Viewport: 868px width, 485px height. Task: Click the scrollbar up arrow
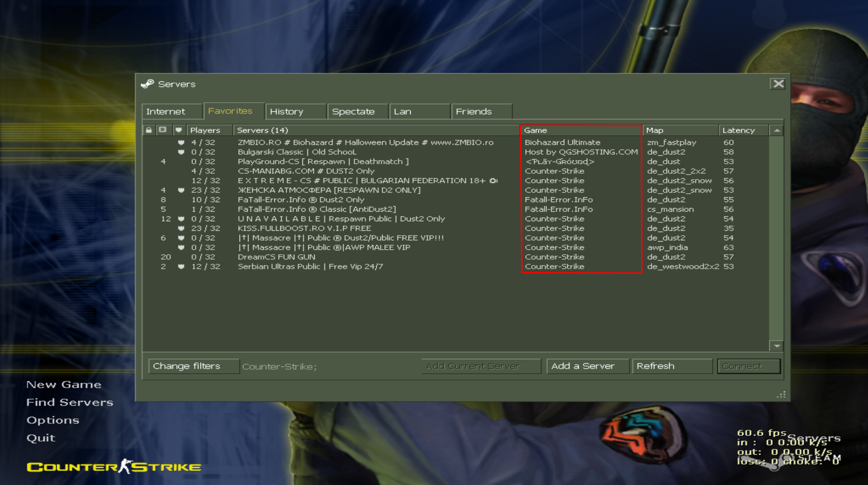777,130
